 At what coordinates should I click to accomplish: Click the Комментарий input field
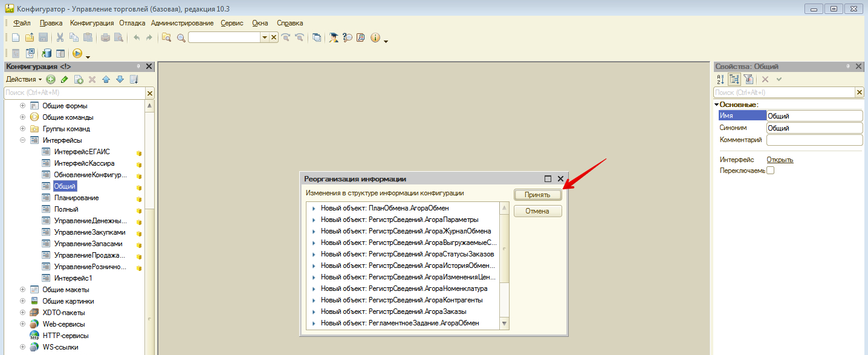point(814,140)
